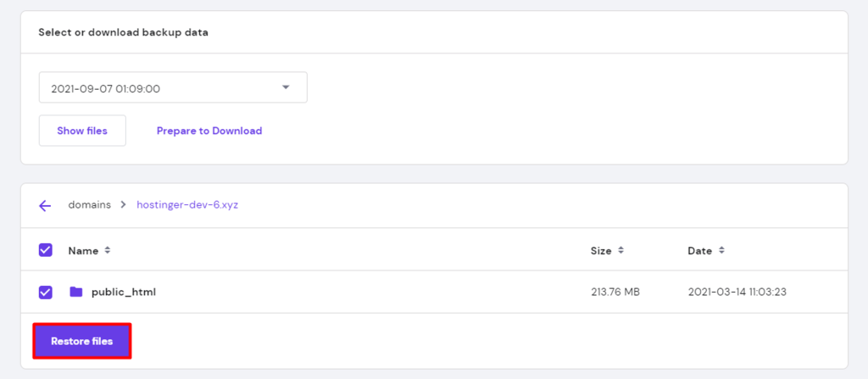Click the sort arrows next to Name
This screenshot has width=868, height=379.
click(108, 251)
